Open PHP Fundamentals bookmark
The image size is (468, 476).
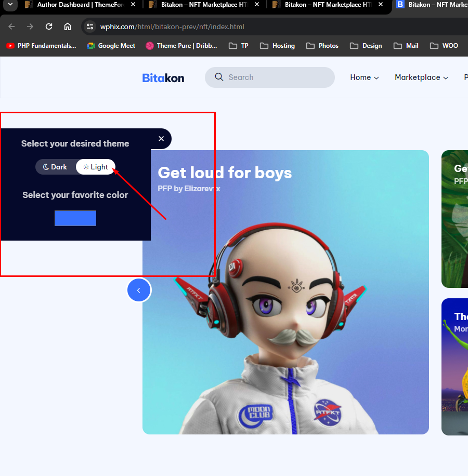click(x=41, y=46)
